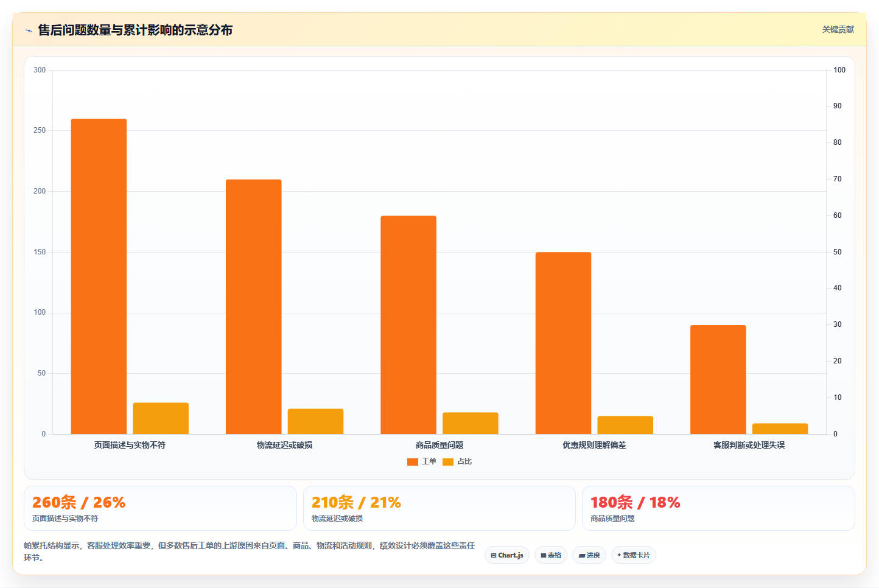879x588 pixels.
Task: Click the 工单 bar for 物流延迟或破损
Action: point(254,307)
